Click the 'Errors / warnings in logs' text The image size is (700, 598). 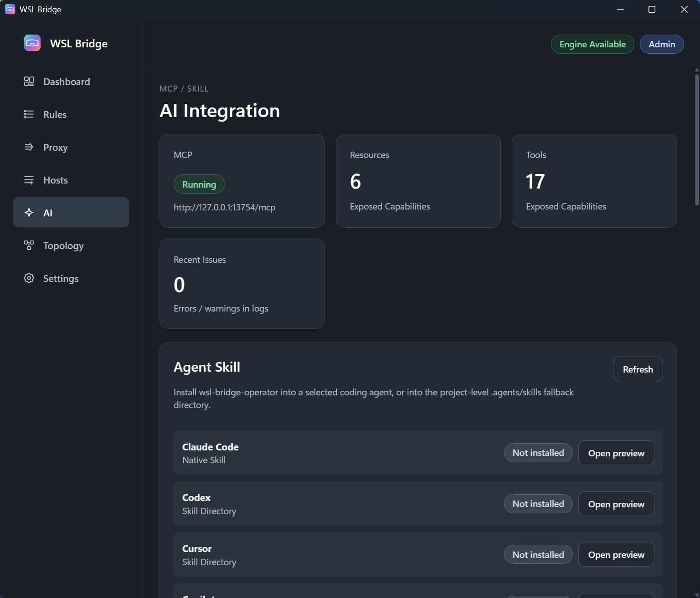coord(221,308)
